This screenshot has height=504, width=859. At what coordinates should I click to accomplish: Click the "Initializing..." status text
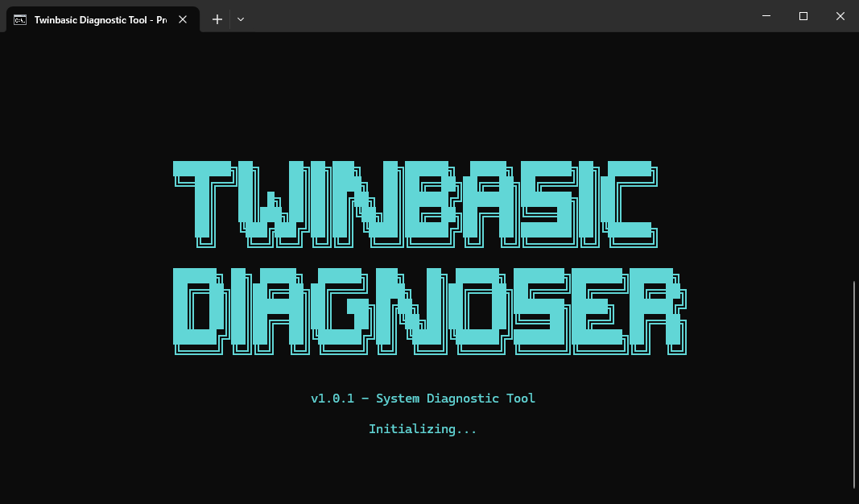pos(423,429)
